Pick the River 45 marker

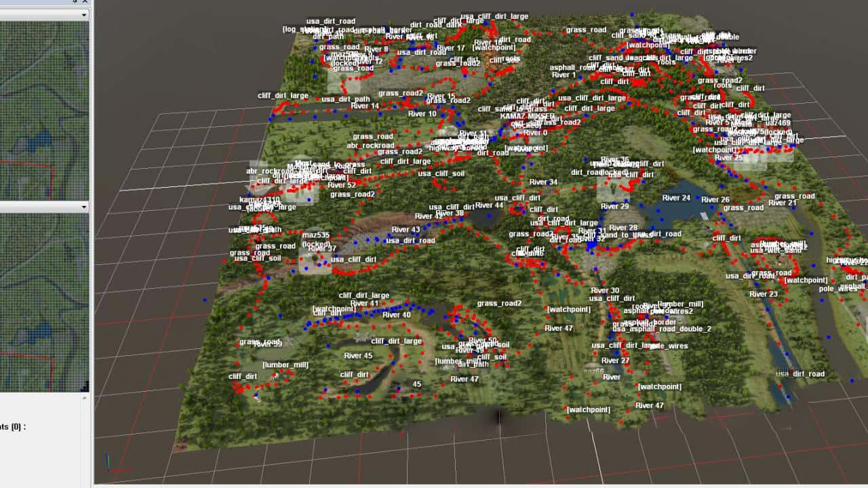(x=358, y=356)
